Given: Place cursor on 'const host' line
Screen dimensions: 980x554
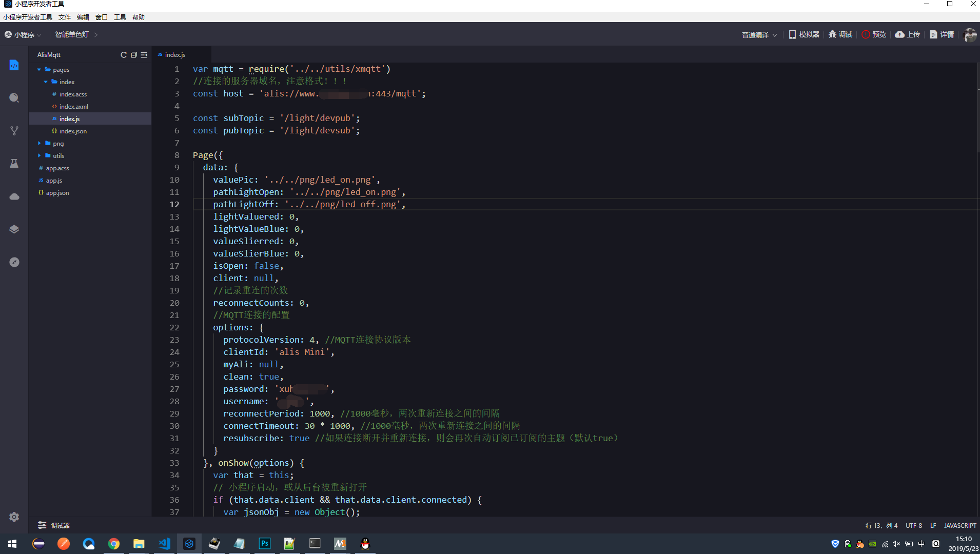Looking at the screenshot, I should (309, 93).
